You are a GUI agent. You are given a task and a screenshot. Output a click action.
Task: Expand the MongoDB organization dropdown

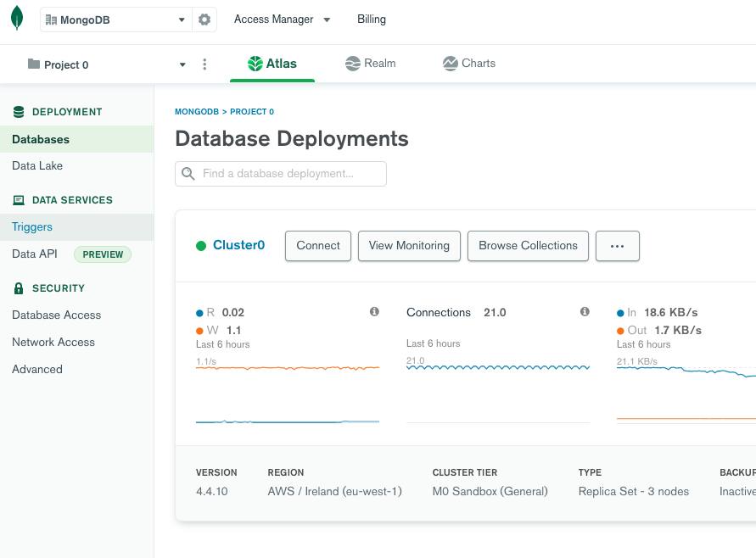tap(182, 20)
